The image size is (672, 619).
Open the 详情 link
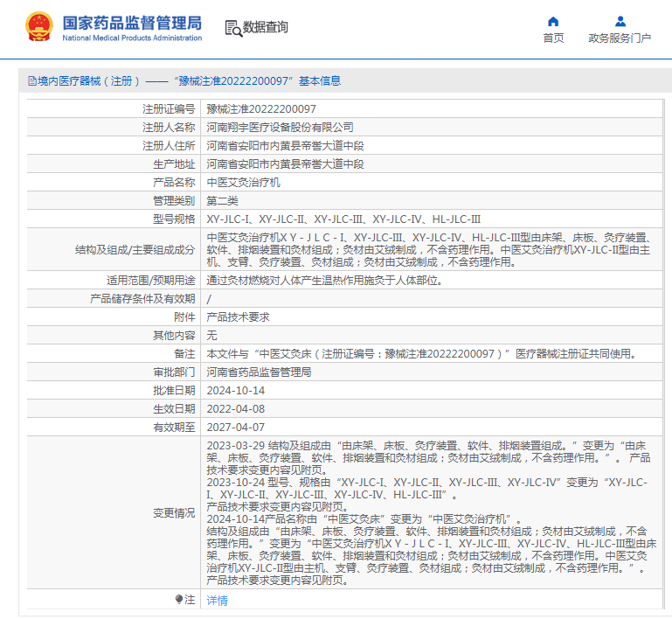pyautogui.click(x=217, y=600)
